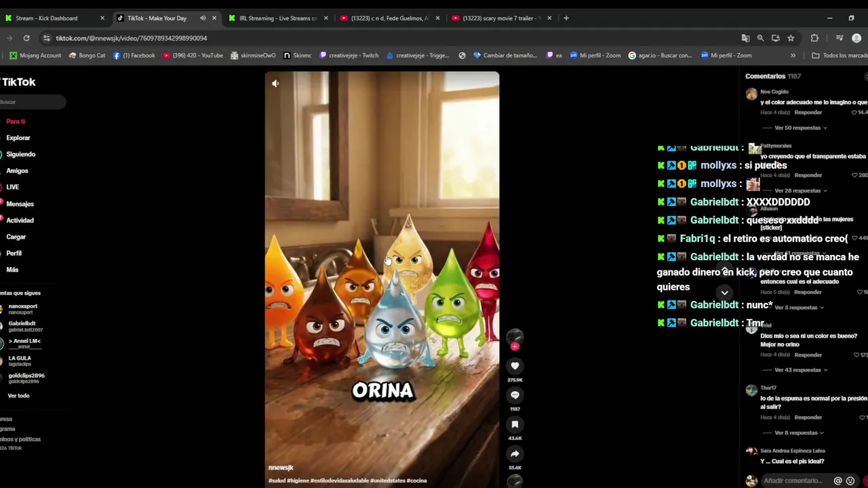Open a new browser tab with plus
868x488 pixels.
tap(566, 18)
